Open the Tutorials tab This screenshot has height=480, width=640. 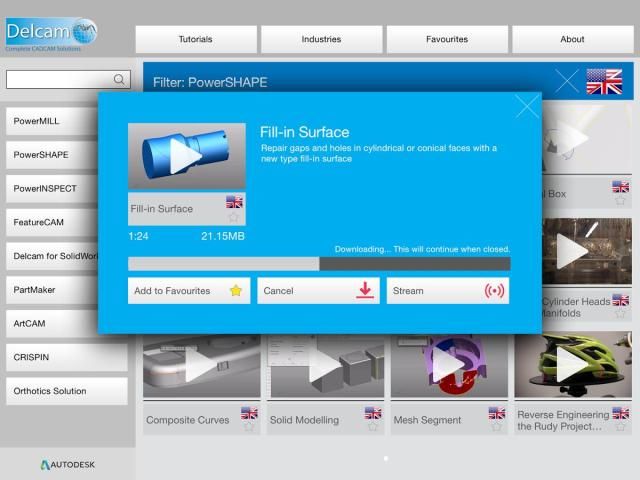pos(195,39)
